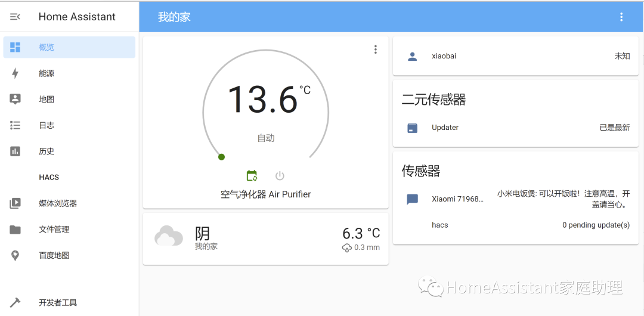644x316 pixels.
Task: Open the 地图 map page
Action: (x=47, y=100)
